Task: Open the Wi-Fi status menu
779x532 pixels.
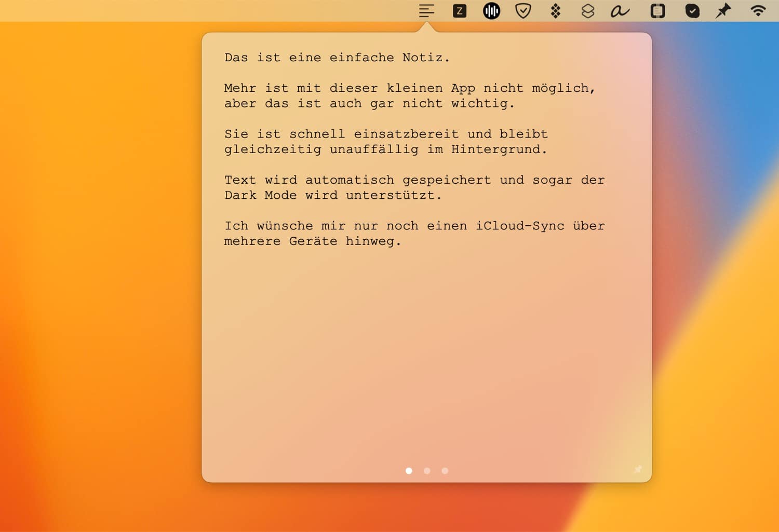Action: [x=758, y=11]
